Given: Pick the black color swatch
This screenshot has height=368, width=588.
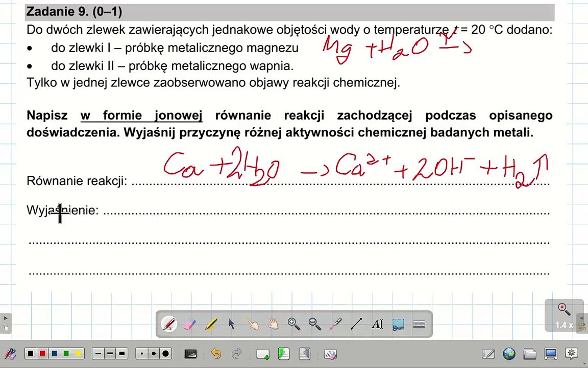Looking at the screenshot, I should click(31, 353).
